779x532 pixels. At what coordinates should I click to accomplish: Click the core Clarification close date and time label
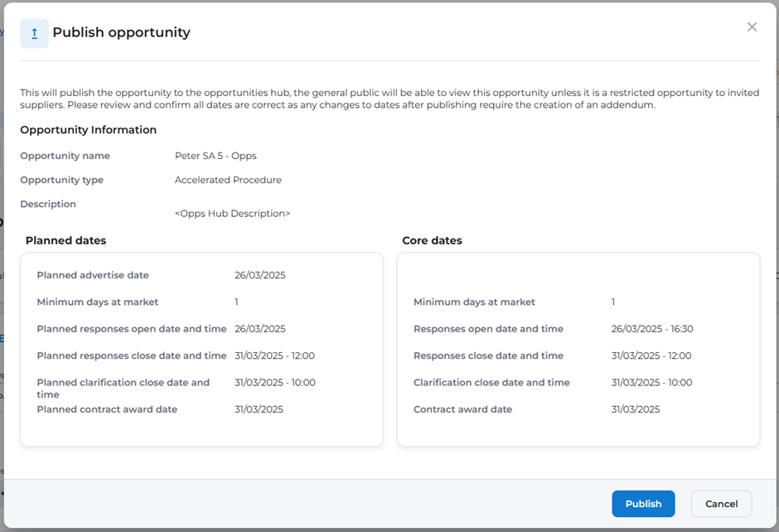pos(491,383)
